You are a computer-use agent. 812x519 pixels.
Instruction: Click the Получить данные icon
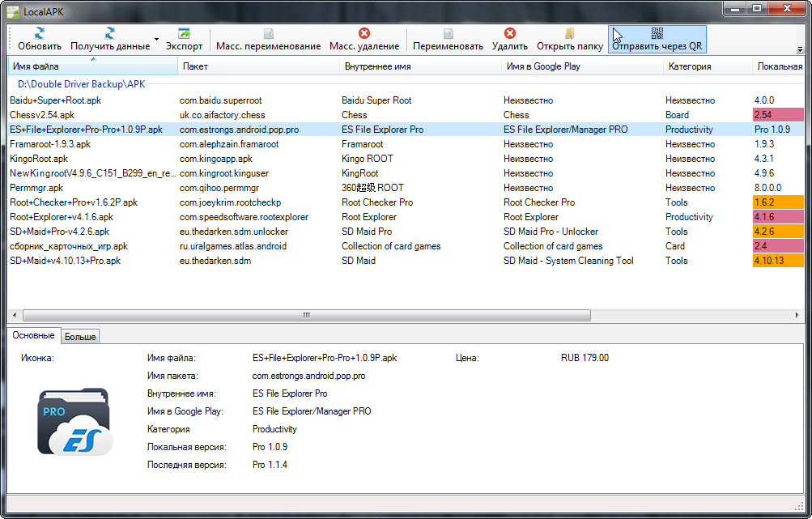(110, 33)
